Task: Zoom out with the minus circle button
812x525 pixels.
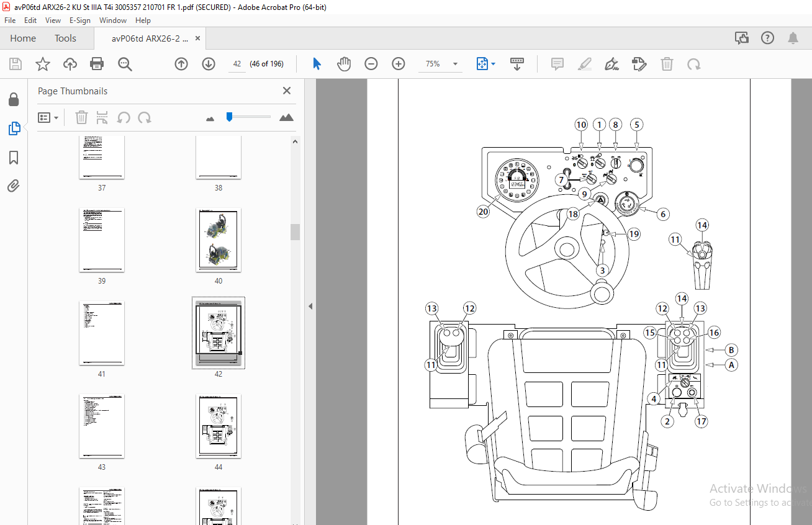Action: [371, 64]
